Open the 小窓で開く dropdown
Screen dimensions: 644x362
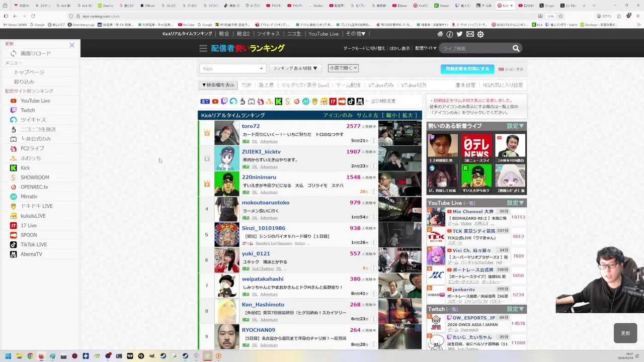(343, 68)
